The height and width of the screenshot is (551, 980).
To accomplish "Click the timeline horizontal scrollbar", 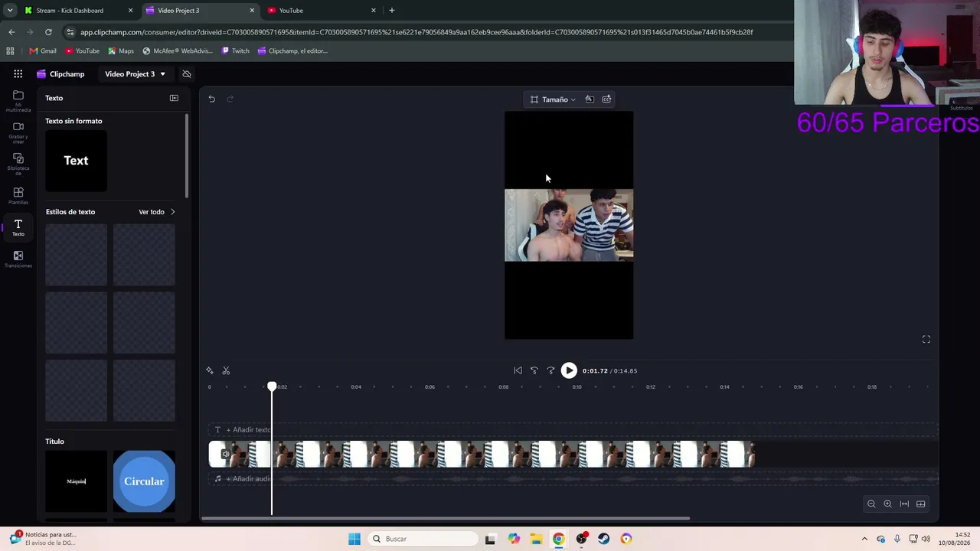I will [x=446, y=519].
